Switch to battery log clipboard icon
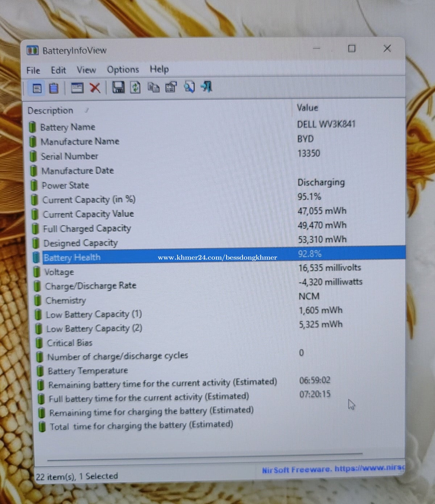This screenshot has height=504, width=435. 54,88
